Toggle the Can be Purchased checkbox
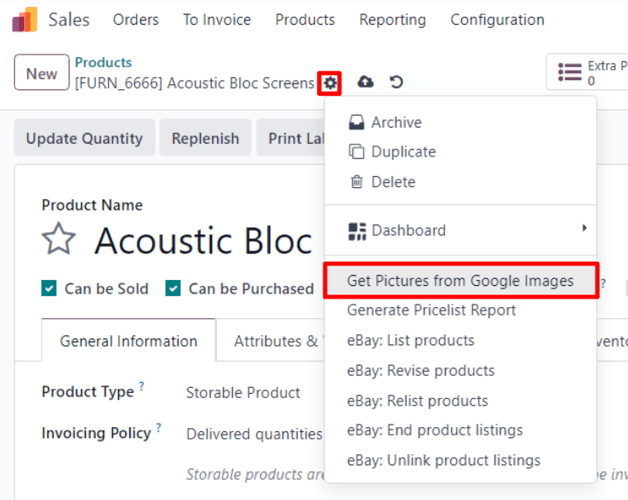The width and height of the screenshot is (628, 500). [173, 289]
